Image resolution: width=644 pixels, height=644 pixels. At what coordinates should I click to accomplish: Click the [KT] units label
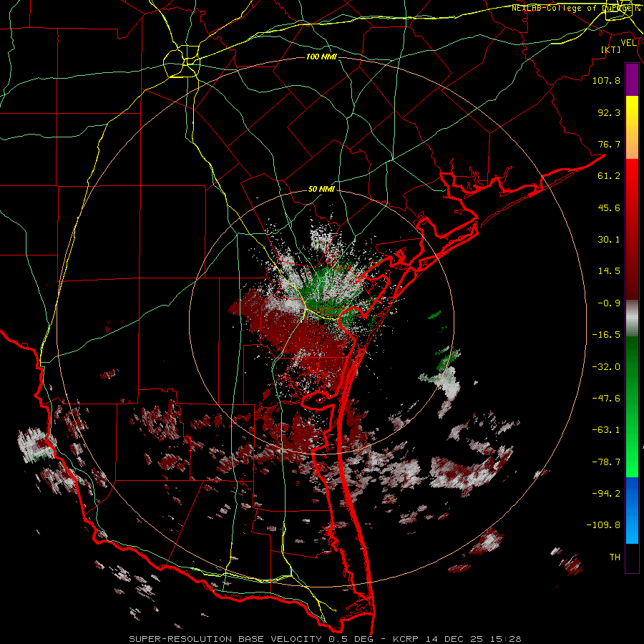(611, 49)
